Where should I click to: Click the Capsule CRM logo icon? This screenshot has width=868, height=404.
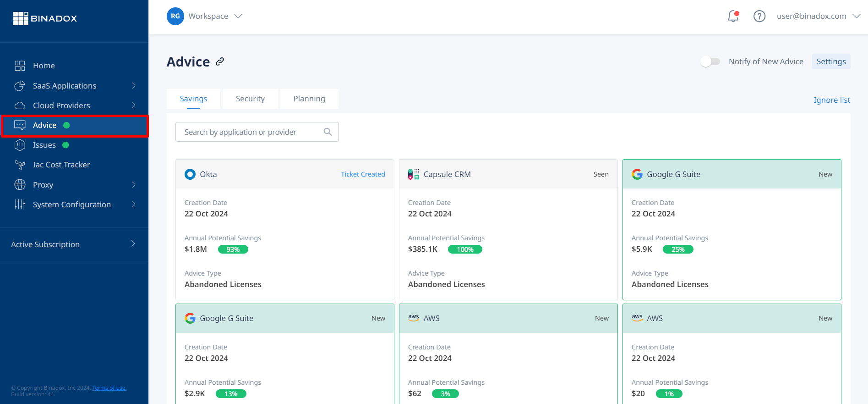[x=414, y=174]
